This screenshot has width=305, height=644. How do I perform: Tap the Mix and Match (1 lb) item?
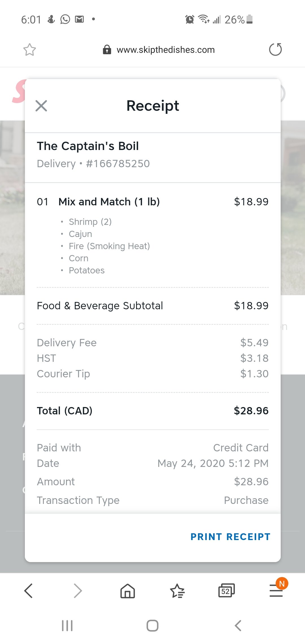(x=109, y=202)
